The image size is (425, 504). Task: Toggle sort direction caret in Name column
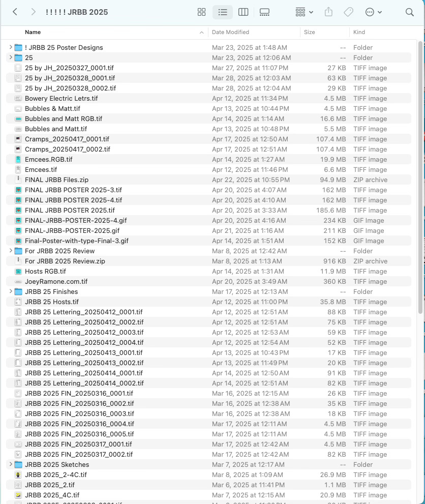pyautogui.click(x=201, y=32)
